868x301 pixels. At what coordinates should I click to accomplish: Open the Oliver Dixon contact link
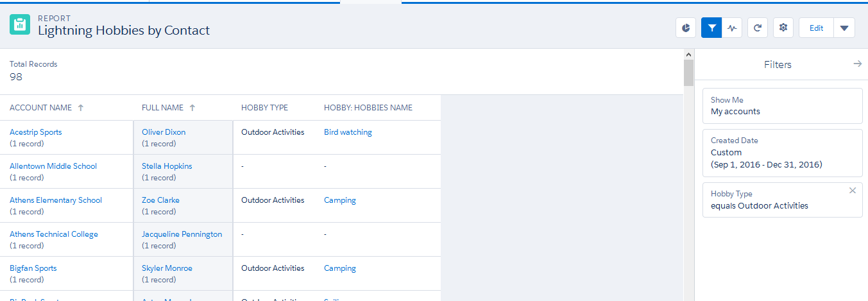(x=164, y=132)
